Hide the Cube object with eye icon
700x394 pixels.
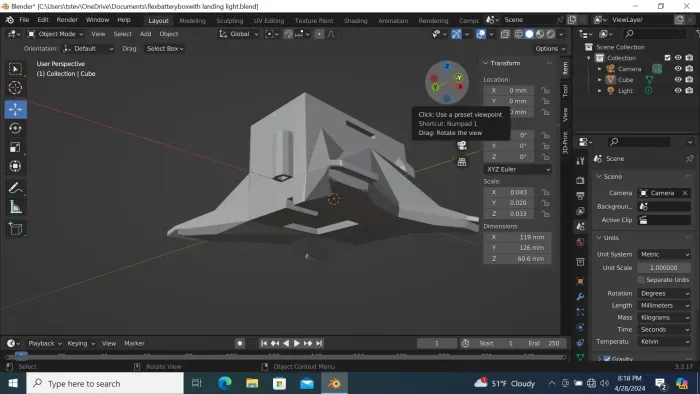tap(678, 79)
